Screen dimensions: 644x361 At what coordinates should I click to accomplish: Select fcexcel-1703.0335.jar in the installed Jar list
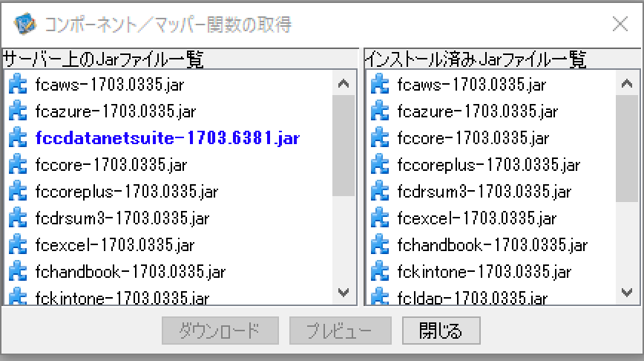point(477,218)
